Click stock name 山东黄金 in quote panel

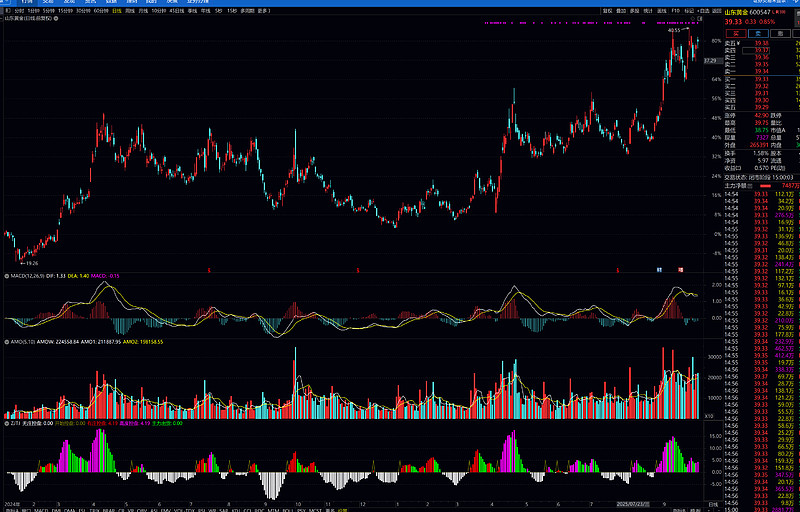pos(736,12)
